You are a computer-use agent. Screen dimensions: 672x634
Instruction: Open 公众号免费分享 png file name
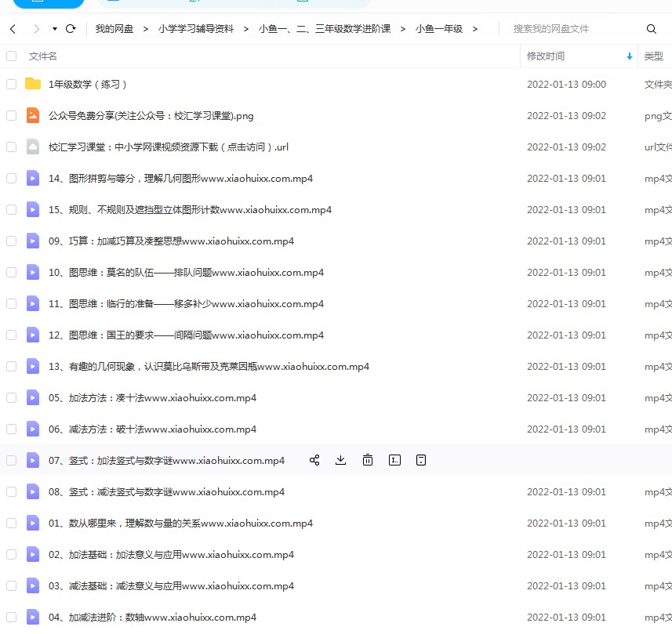pos(151,116)
